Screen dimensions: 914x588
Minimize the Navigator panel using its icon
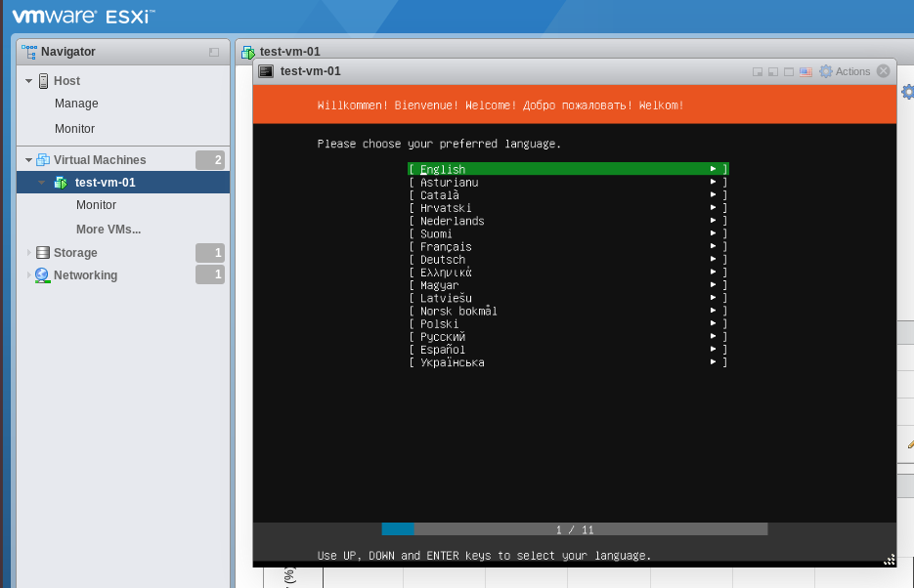coord(214,52)
